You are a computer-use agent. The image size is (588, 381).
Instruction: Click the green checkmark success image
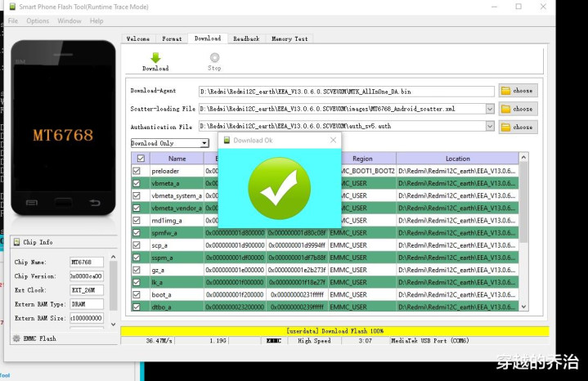(279, 188)
